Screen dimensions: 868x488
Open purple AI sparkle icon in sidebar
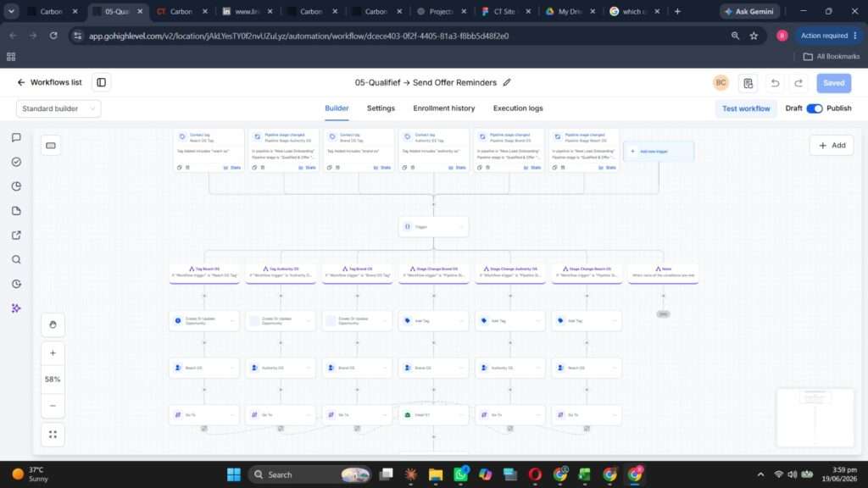tap(17, 308)
